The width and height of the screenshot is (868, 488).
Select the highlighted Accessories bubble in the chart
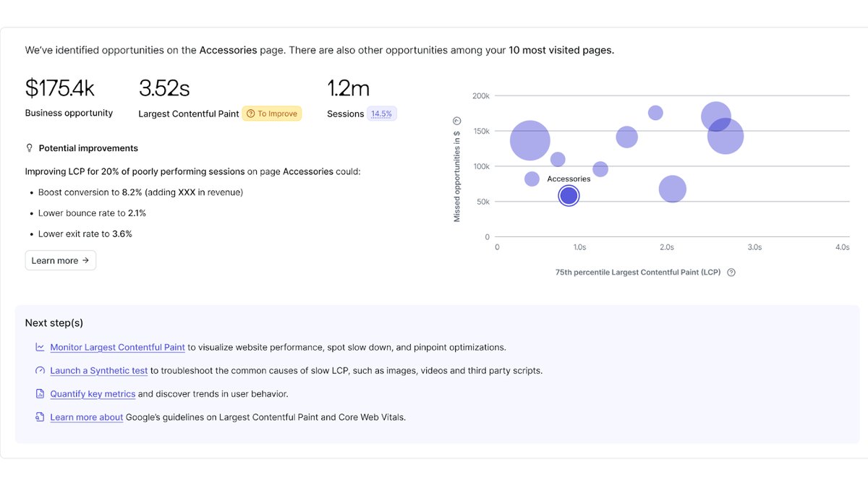pyautogui.click(x=569, y=196)
